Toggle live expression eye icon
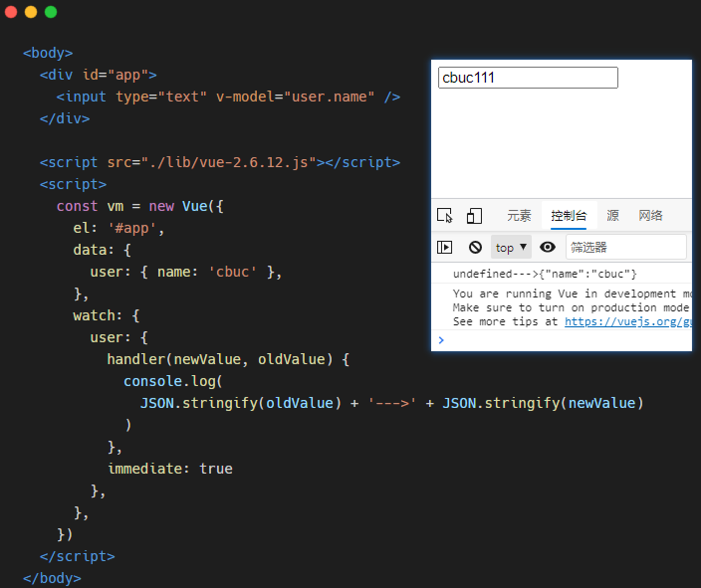 547,247
